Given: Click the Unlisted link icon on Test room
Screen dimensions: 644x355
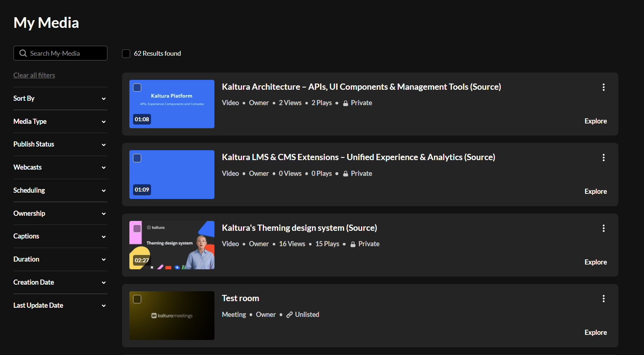Looking at the screenshot, I should 290,315.
